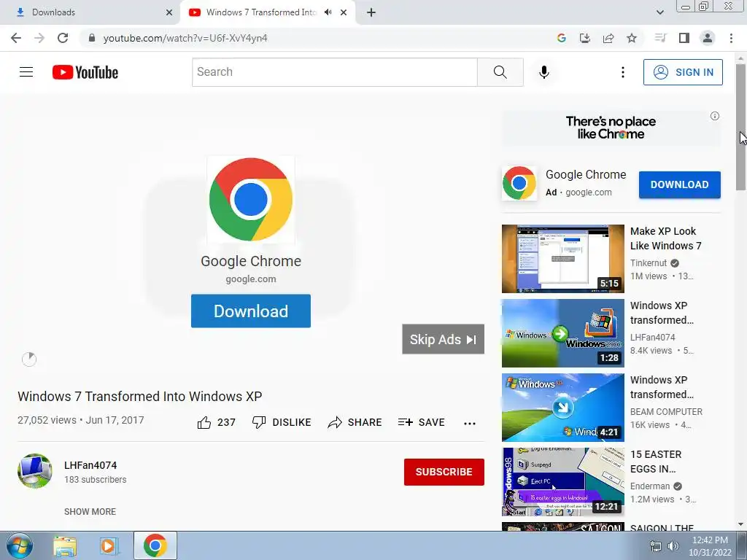747x560 pixels.
Task: Click the search magnifier button
Action: click(x=500, y=72)
